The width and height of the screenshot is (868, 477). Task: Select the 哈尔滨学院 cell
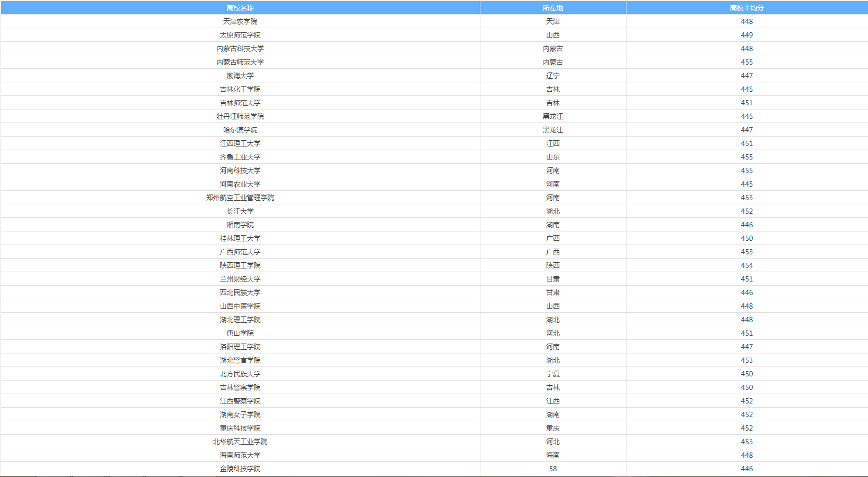pos(240,130)
